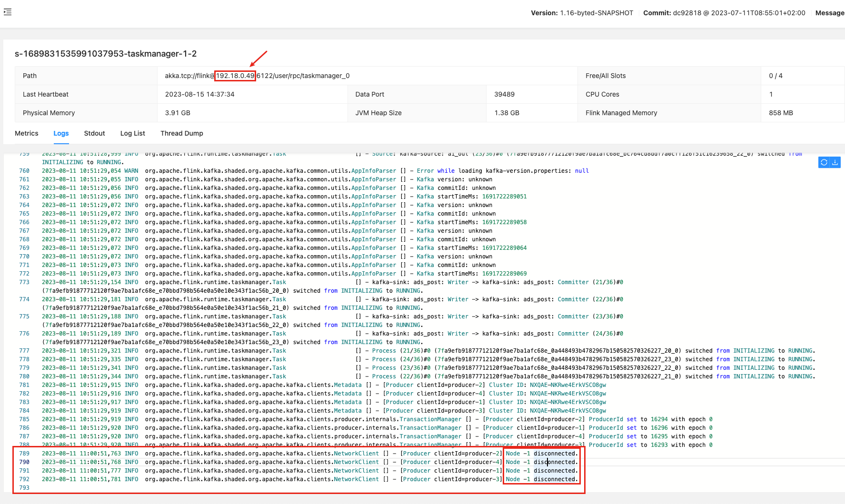Toggle the sidebar menu collapse icon
The height and width of the screenshot is (504, 845).
7,12
